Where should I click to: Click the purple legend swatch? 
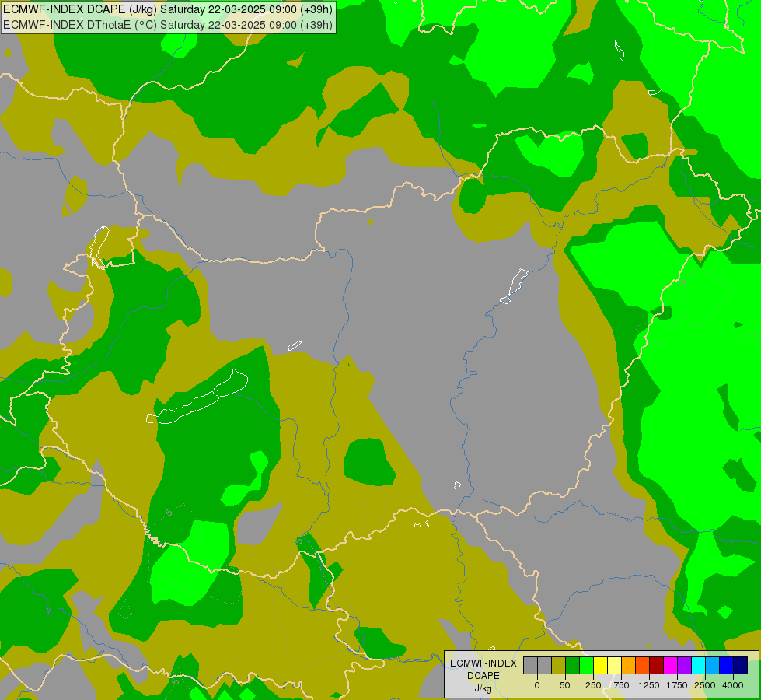684,666
